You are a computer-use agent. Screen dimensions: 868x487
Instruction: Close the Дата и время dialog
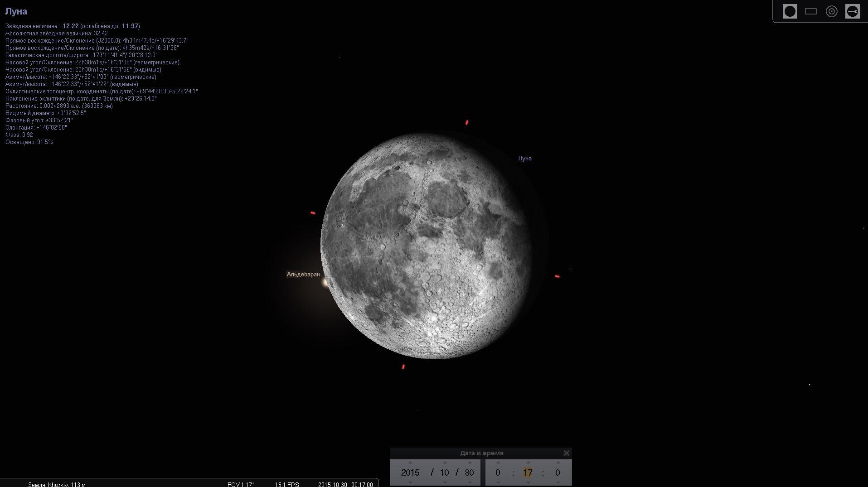(x=566, y=453)
